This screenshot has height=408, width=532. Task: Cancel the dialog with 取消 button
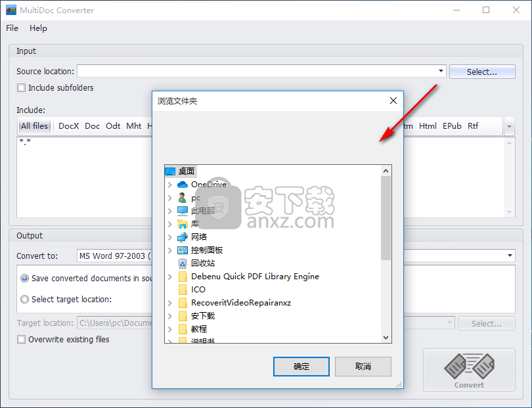363,367
